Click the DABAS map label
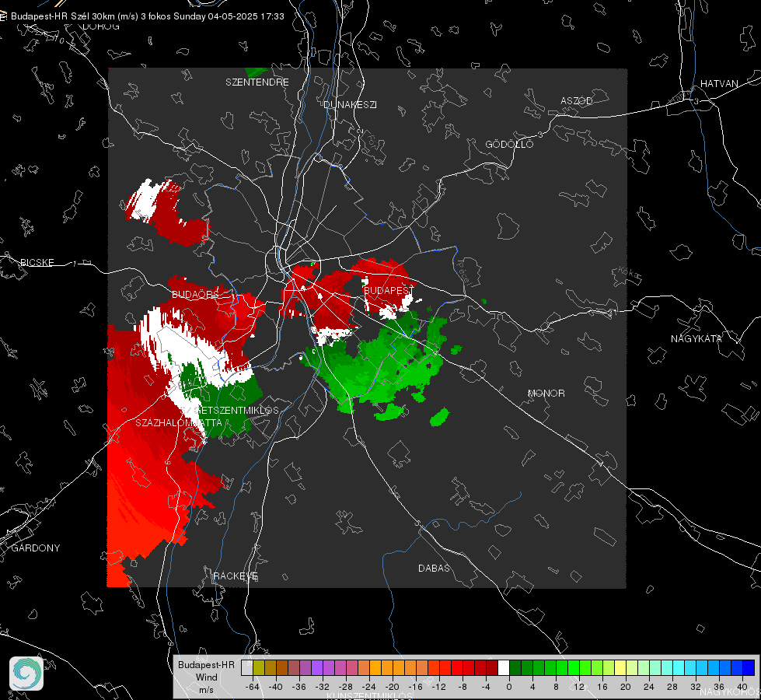The image size is (761, 700). (x=435, y=569)
